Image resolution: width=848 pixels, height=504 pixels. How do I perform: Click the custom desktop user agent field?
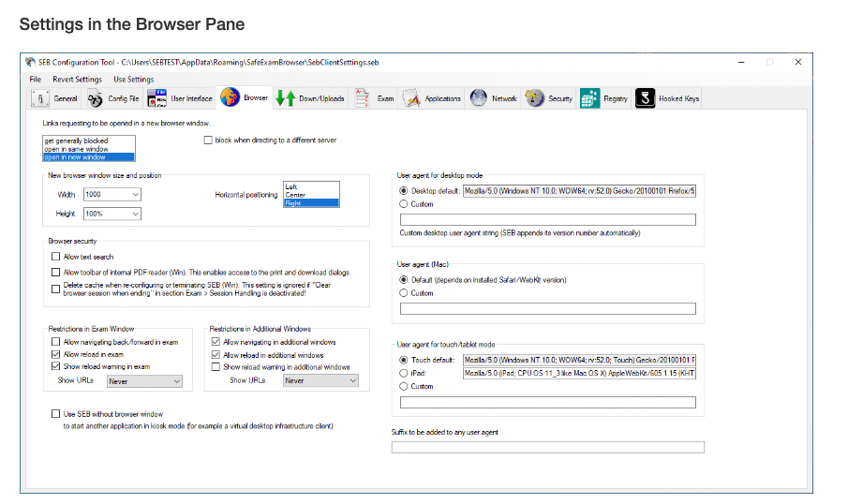[548, 219]
